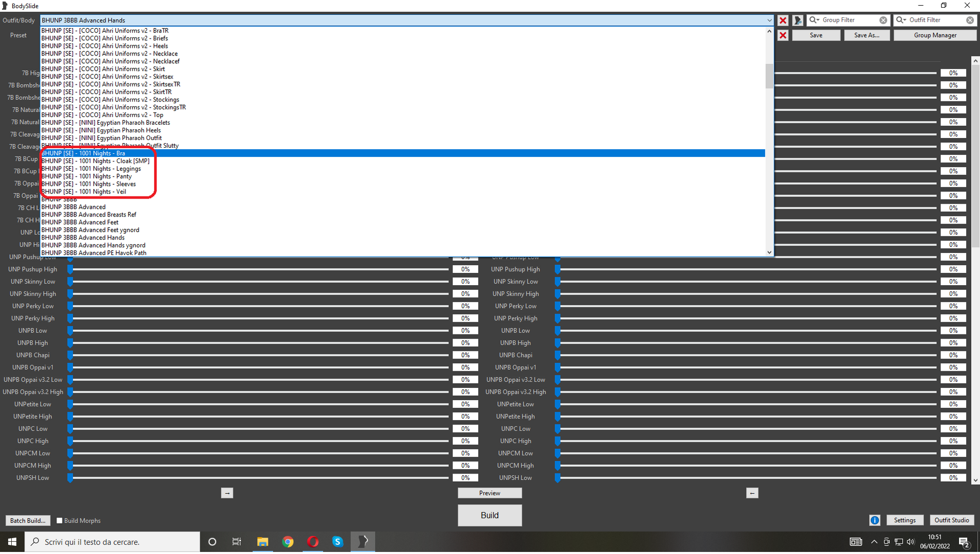Choose Ahri Uniforms v2 - StockingsTR

coord(403,107)
